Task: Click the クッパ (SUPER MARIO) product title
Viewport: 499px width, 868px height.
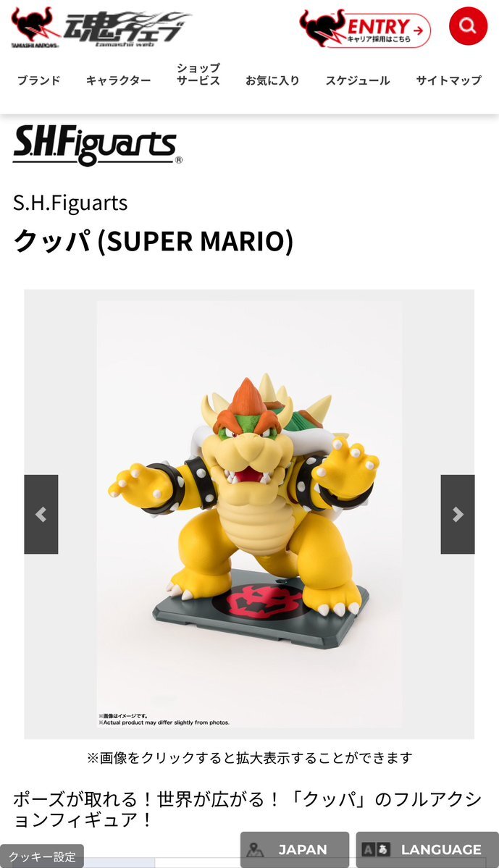Action: 153,241
